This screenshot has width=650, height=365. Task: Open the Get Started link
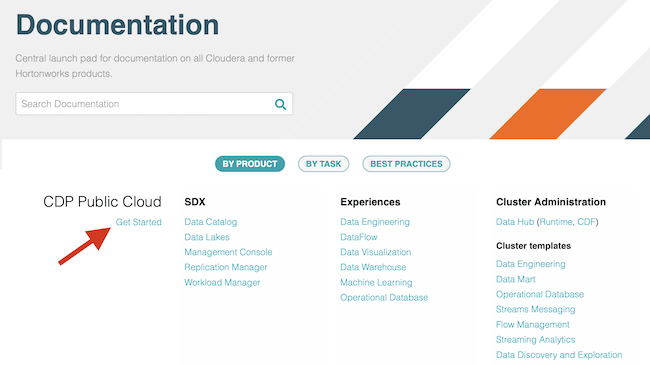tap(138, 222)
